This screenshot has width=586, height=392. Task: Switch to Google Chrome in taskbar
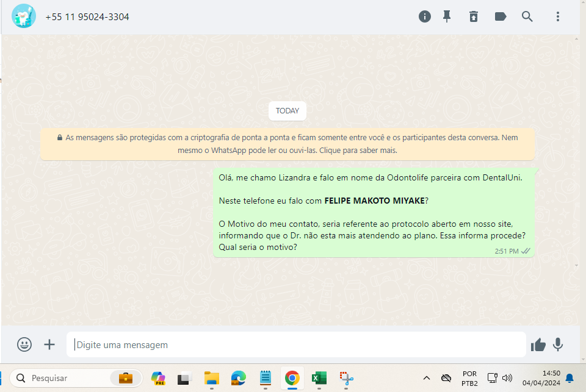(x=292, y=378)
